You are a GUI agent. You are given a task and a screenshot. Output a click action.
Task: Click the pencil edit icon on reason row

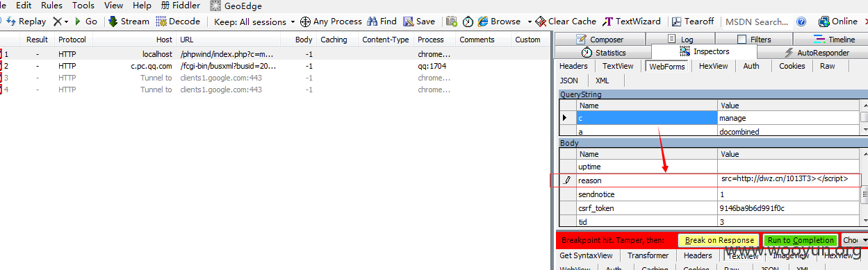[567, 180]
